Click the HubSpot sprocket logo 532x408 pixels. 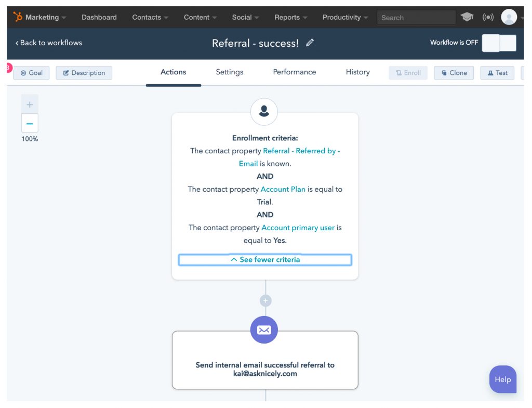tap(18, 17)
